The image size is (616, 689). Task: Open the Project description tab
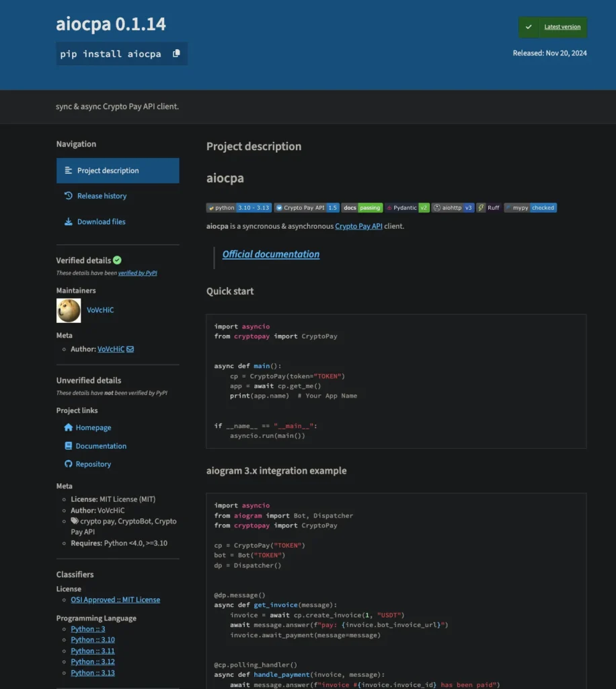[118, 170]
